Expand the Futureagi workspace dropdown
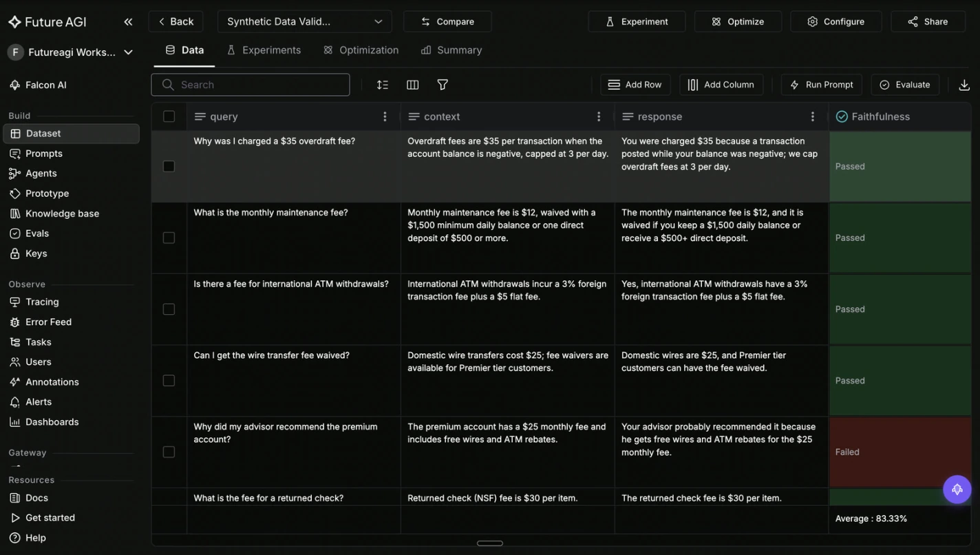This screenshot has height=555, width=980. pos(72,52)
